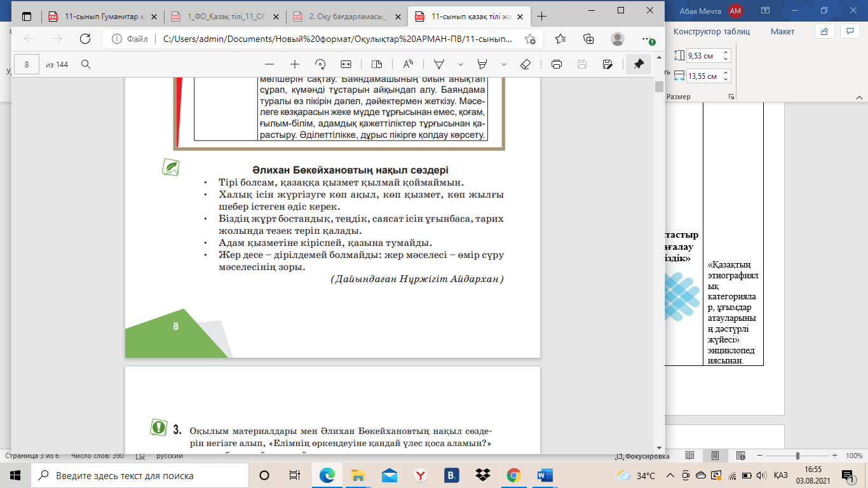This screenshot has height=488, width=868.
Task: Switch Word to Print Layout view
Action: pos(715,456)
